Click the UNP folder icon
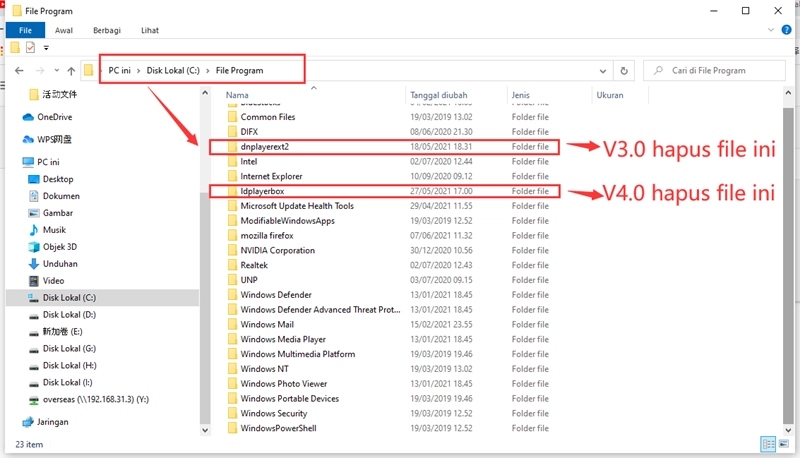 tap(232, 279)
